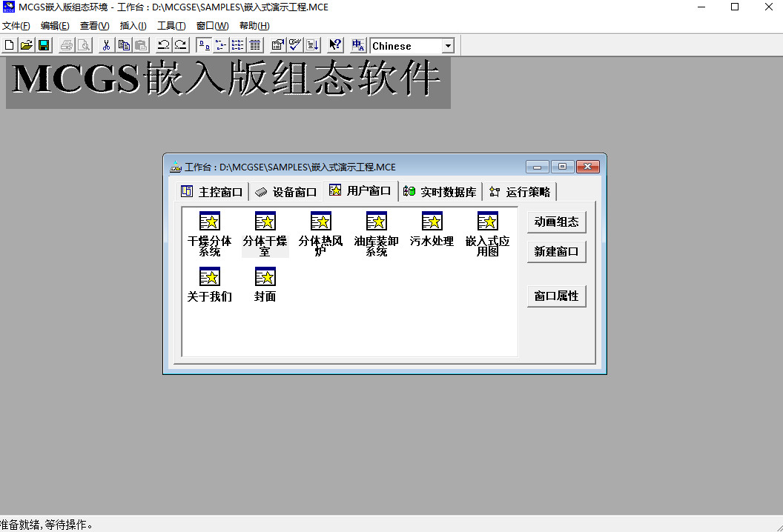Click the language translation toolbar icon
Viewport: 783px width, 532px height.
point(358,45)
